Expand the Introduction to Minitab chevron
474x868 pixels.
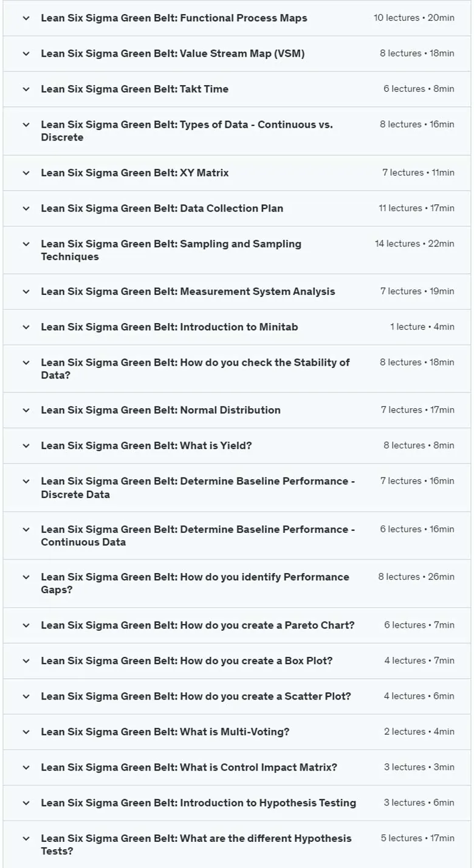pyautogui.click(x=26, y=327)
